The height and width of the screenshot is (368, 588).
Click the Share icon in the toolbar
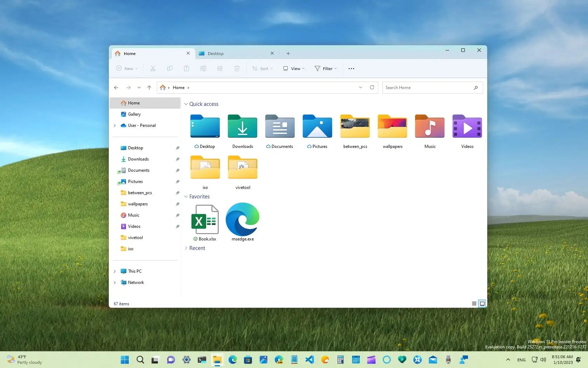220,68
